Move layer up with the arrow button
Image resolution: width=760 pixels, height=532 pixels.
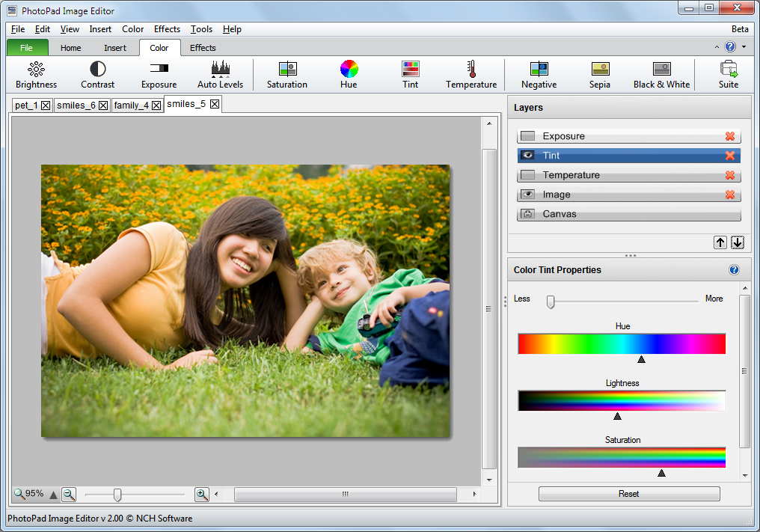pyautogui.click(x=720, y=242)
